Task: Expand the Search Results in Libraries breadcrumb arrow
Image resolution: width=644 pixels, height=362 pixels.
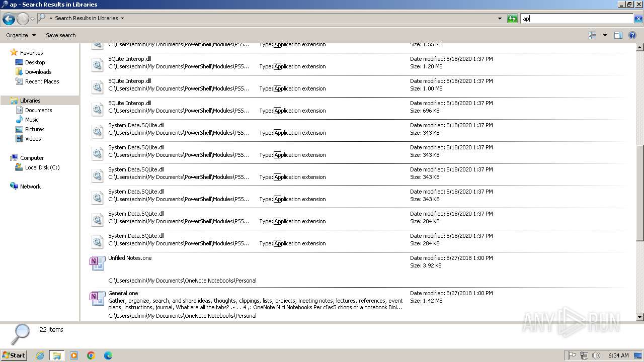Action: [x=122, y=18]
